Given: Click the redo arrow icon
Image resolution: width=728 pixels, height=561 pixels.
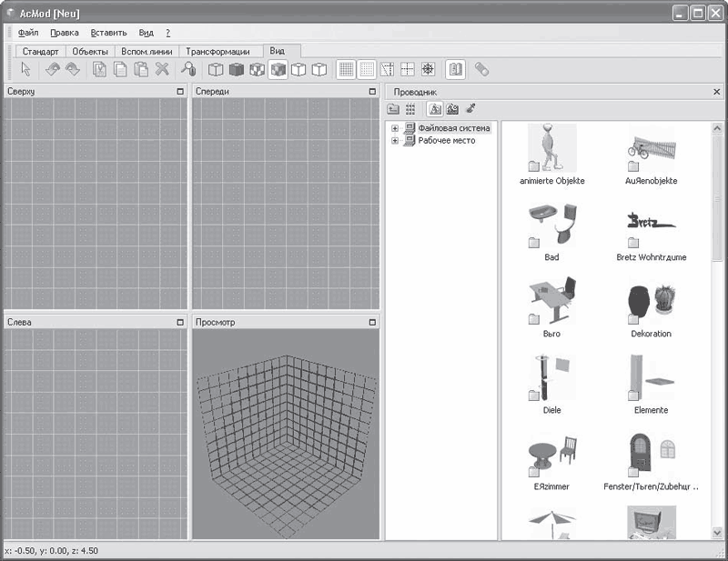Looking at the screenshot, I should pos(72,69).
